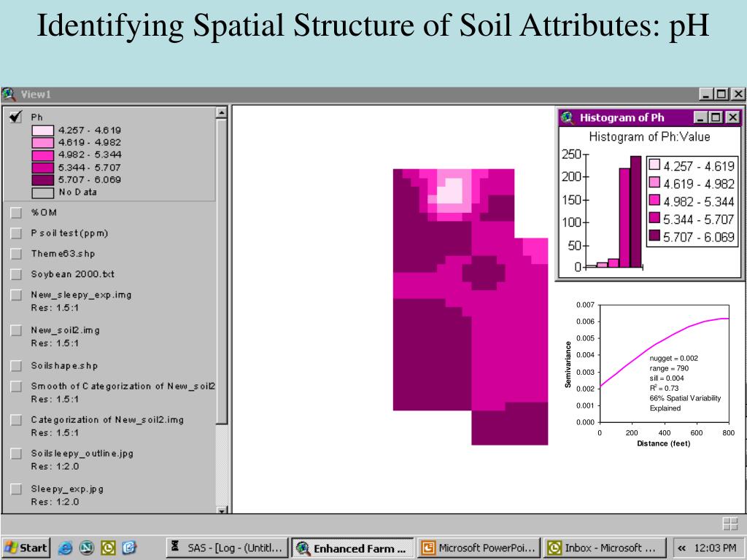Click the 5.344 - 5.707 histogram bar
The height and width of the screenshot is (560, 747).
coord(624,218)
